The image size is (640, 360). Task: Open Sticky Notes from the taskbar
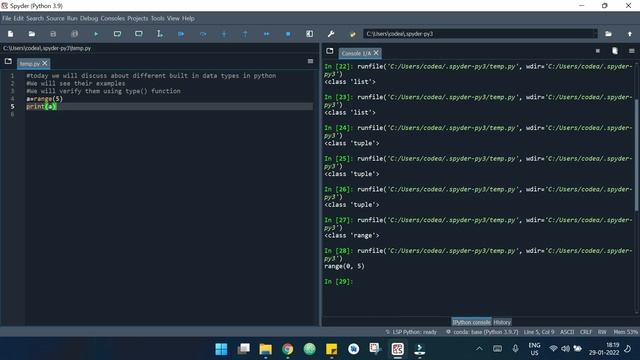[x=331, y=349]
